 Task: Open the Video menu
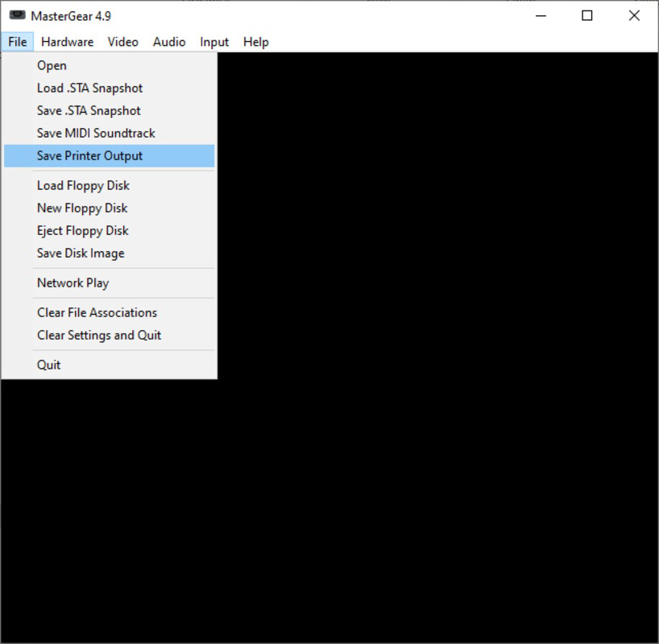(x=122, y=42)
